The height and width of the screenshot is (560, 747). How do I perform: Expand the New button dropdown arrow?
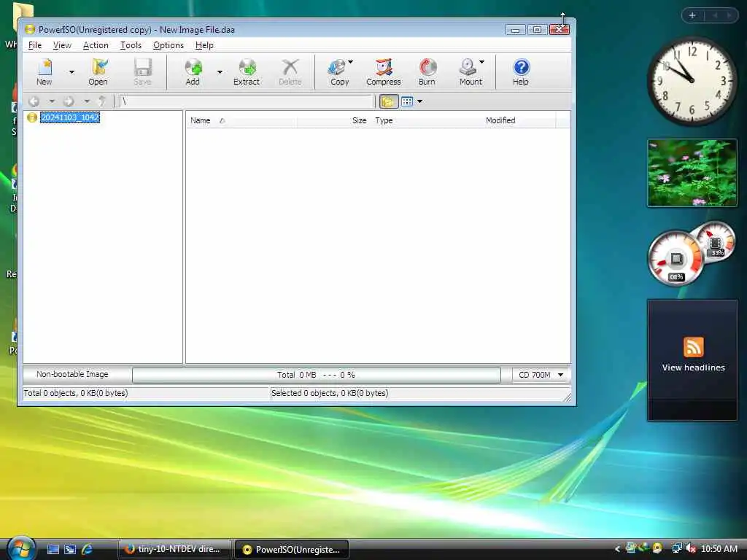[x=71, y=72]
